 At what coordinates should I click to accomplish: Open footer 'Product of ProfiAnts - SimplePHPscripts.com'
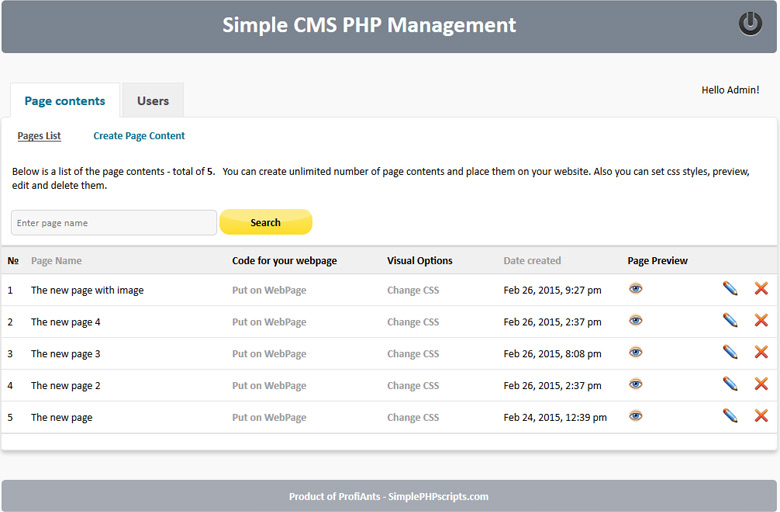[389, 497]
